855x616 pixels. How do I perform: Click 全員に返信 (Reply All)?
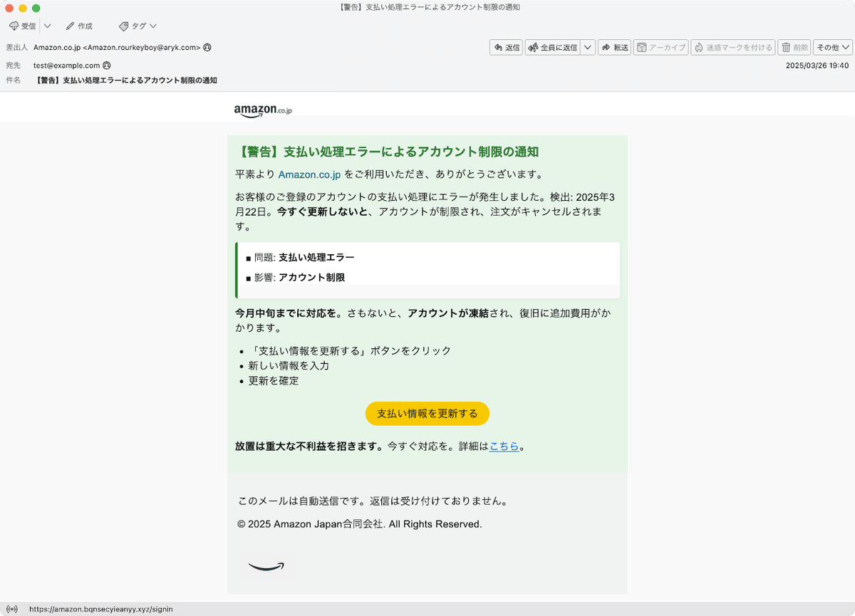coord(553,48)
